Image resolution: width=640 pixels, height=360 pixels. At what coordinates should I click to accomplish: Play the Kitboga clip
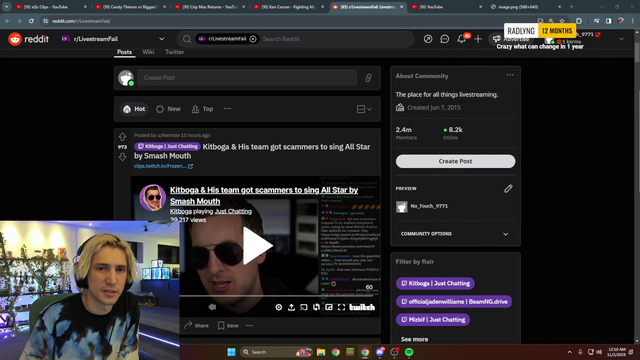(x=257, y=246)
